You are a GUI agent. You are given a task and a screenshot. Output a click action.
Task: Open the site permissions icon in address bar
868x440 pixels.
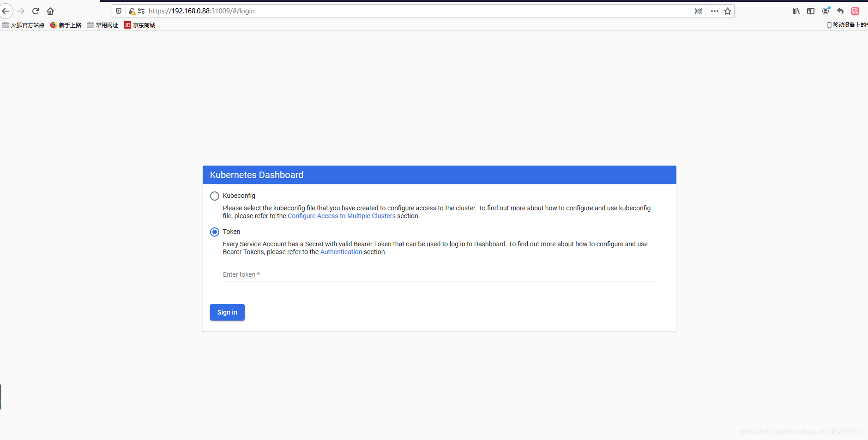click(141, 11)
